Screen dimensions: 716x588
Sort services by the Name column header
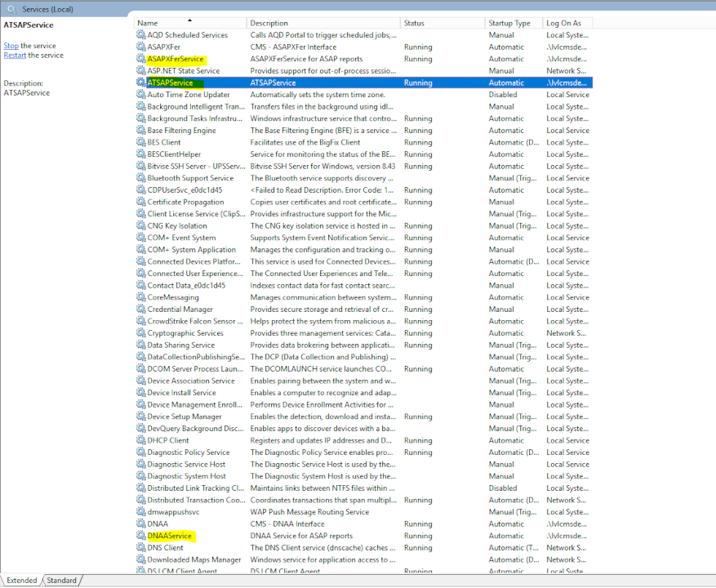click(x=190, y=23)
